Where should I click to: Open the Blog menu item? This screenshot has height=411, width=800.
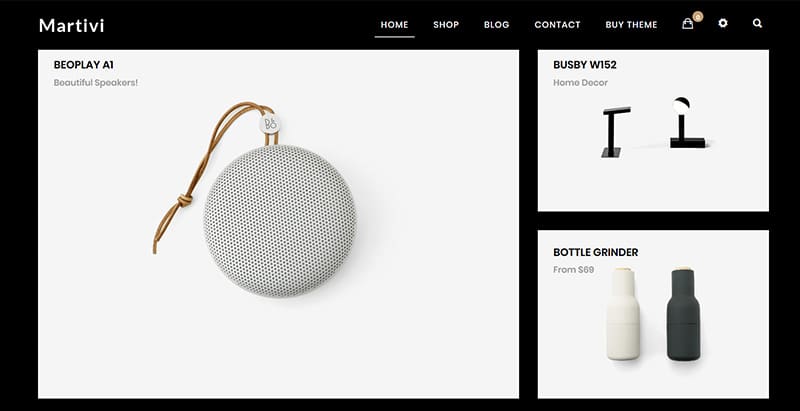496,24
